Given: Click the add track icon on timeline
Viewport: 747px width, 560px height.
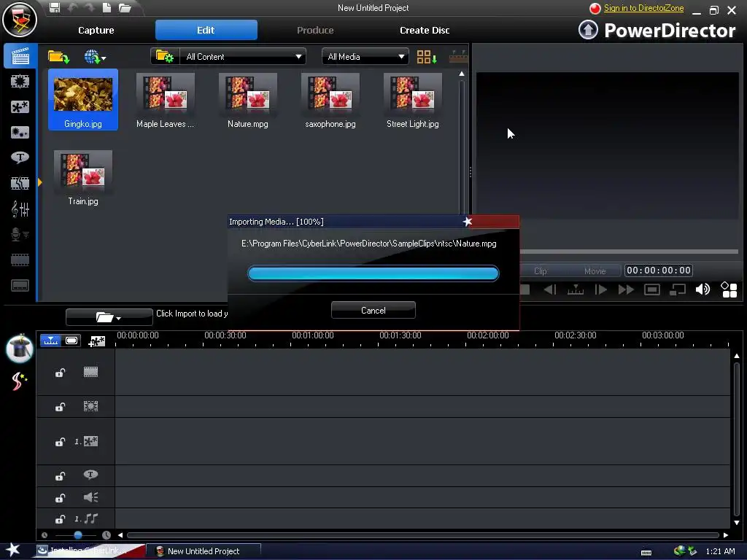Looking at the screenshot, I should (x=97, y=341).
